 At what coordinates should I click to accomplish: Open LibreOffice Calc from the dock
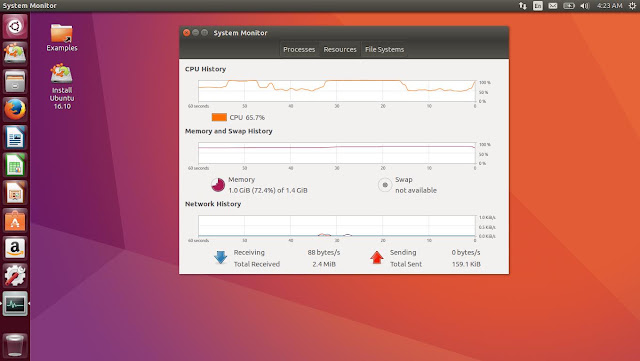pyautogui.click(x=15, y=165)
